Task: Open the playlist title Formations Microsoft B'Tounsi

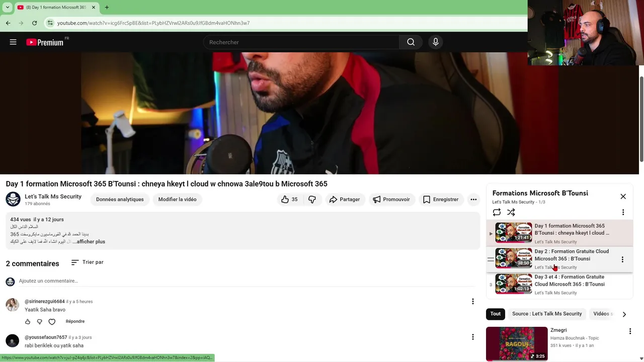Action: (540, 193)
